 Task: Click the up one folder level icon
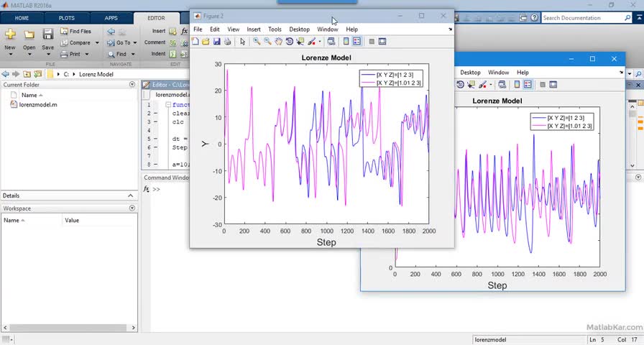tap(27, 74)
